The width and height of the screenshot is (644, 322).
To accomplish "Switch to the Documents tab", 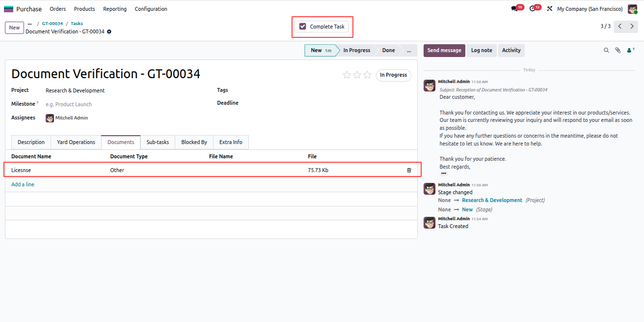I will pyautogui.click(x=121, y=142).
